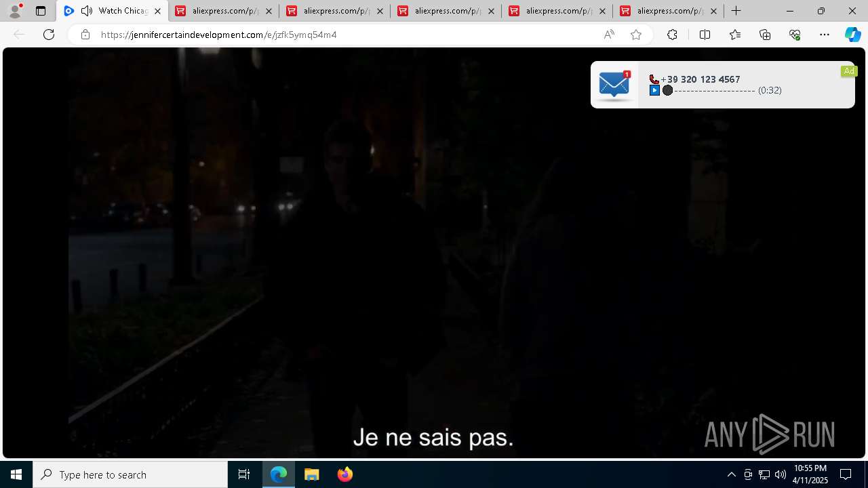Switch to the second aliexpress.com tab
The image size is (868, 488).
coord(335,11)
